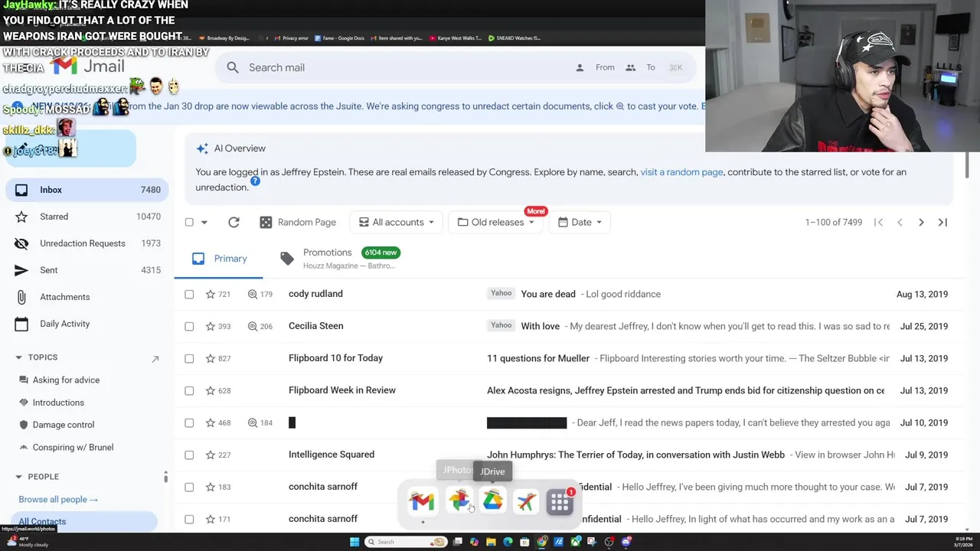Open the apps grid with notification badge

[560, 502]
